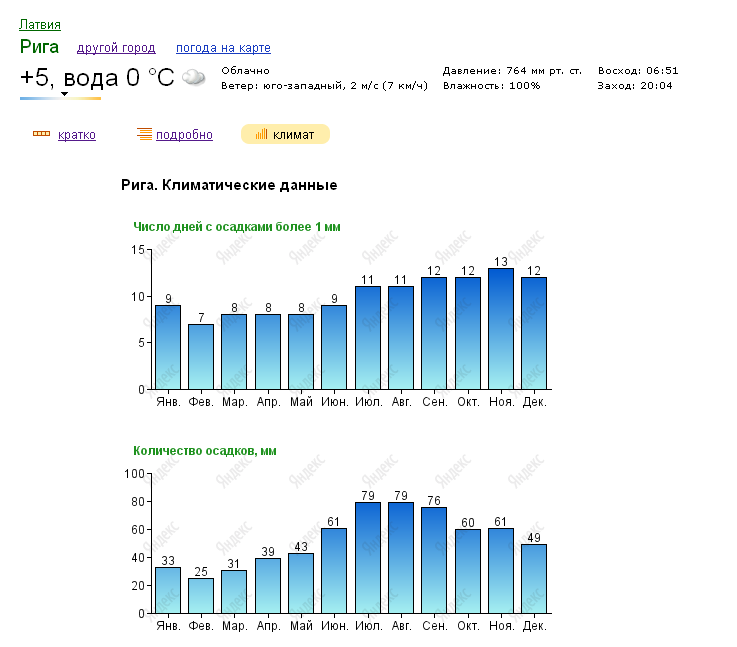Viewport: 737px width, 647px height.
Task: Click the December precipitation bar showing 49
Action: coord(534,578)
